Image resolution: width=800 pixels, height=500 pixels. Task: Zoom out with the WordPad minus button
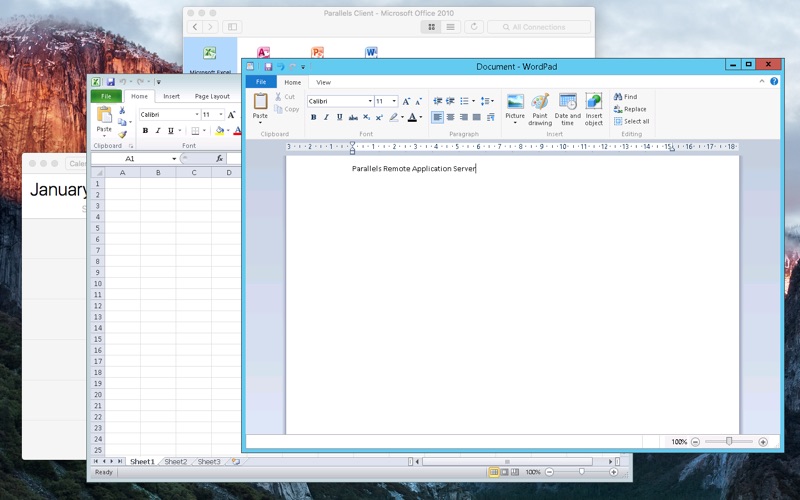[695, 442]
